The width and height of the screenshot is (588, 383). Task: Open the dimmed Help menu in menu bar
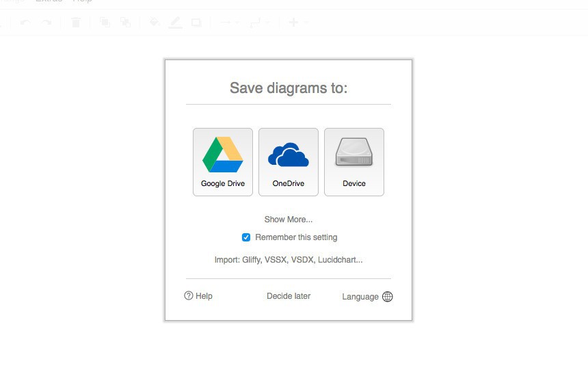click(82, 1)
